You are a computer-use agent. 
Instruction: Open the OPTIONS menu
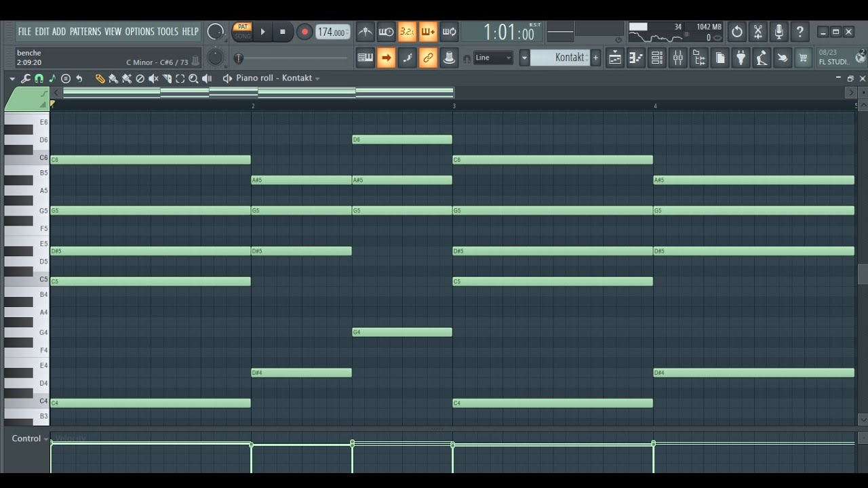point(140,31)
